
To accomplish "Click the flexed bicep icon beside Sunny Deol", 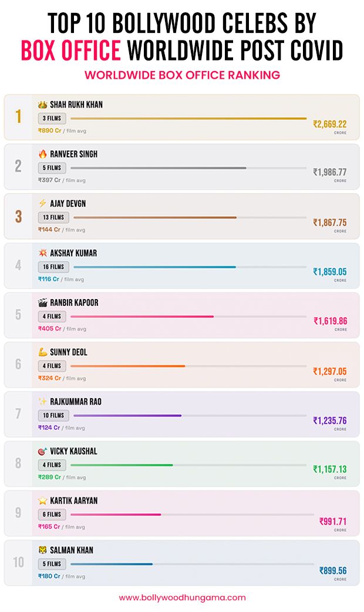I will click(x=42, y=352).
